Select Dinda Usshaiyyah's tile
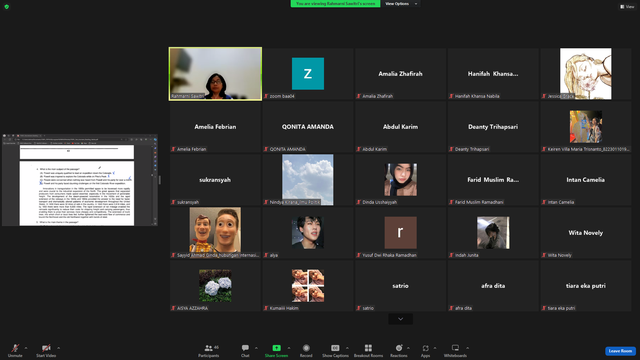This screenshot has width=640, height=360. (400, 180)
